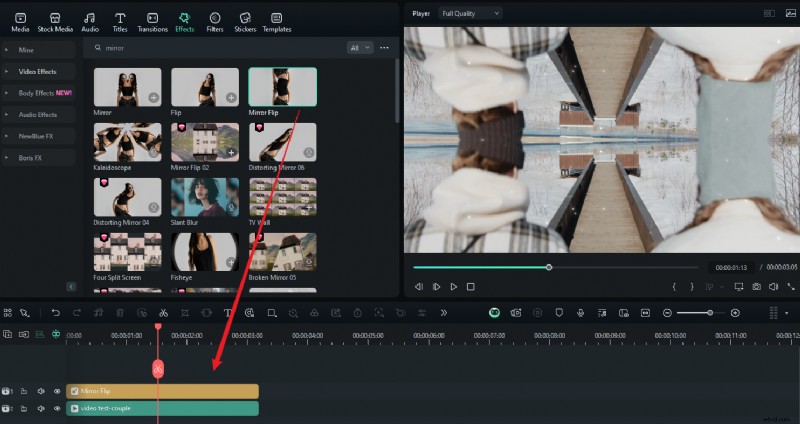Open the Full Quality dropdown
Screen dimensions: 800x424
[470, 14]
